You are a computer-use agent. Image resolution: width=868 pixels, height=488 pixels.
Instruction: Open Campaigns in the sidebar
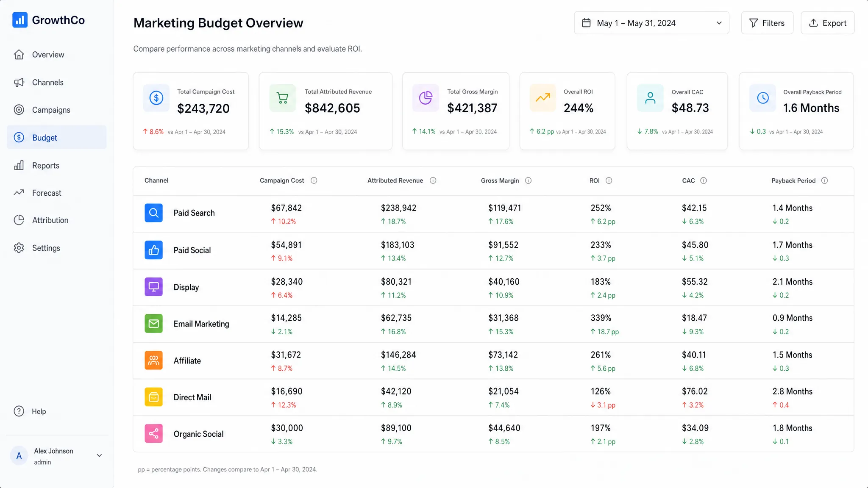point(56,110)
